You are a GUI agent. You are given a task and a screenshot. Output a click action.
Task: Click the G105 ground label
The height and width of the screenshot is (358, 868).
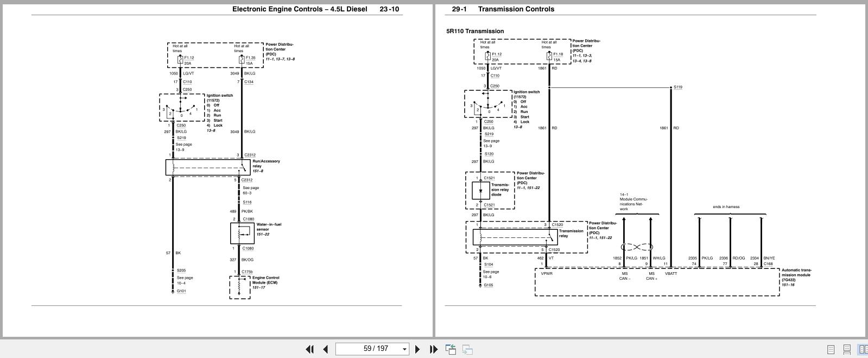click(489, 285)
